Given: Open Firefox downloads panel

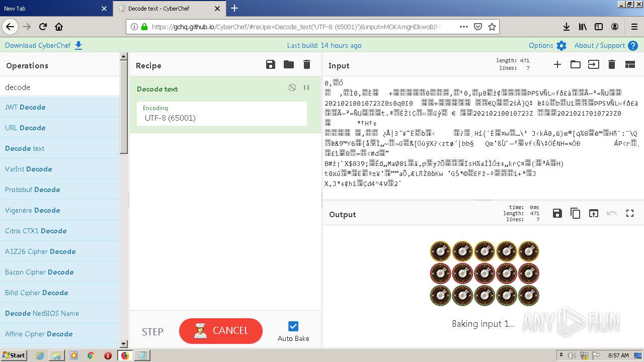Looking at the screenshot, I should pos(566,27).
